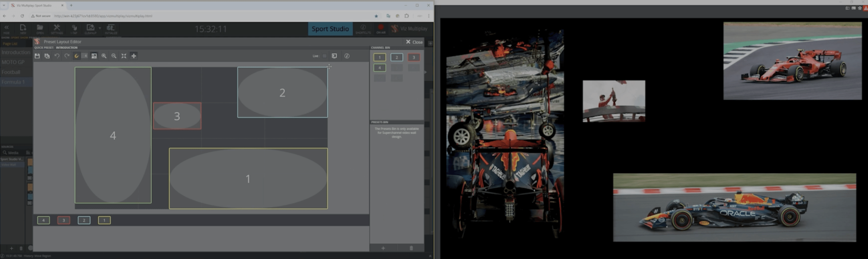Pick the red channel 3 swatch in Channel Bin
868x259 pixels.
click(413, 58)
